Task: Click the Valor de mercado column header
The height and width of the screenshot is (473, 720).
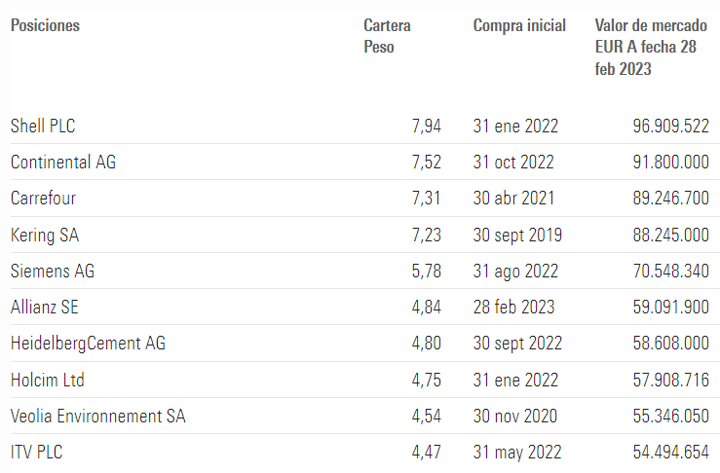Action: coord(645,47)
